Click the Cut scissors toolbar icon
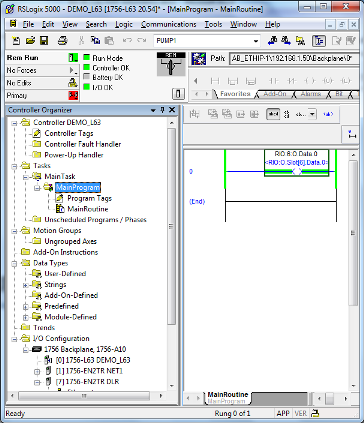 81,41
